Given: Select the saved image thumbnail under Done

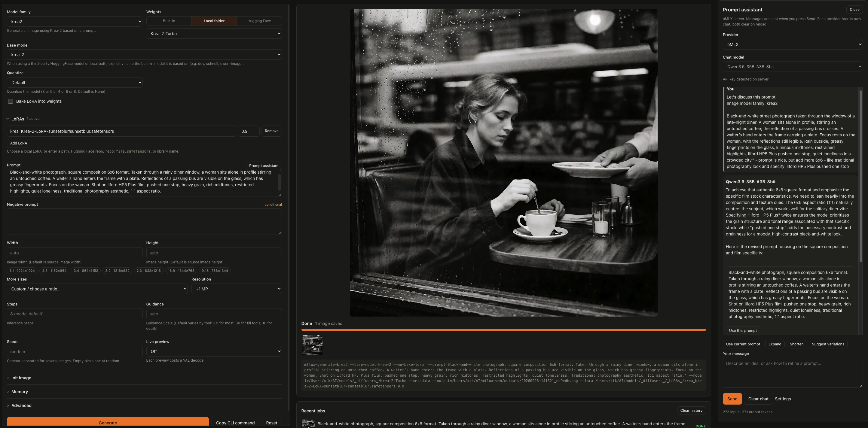Looking at the screenshot, I should click(312, 345).
